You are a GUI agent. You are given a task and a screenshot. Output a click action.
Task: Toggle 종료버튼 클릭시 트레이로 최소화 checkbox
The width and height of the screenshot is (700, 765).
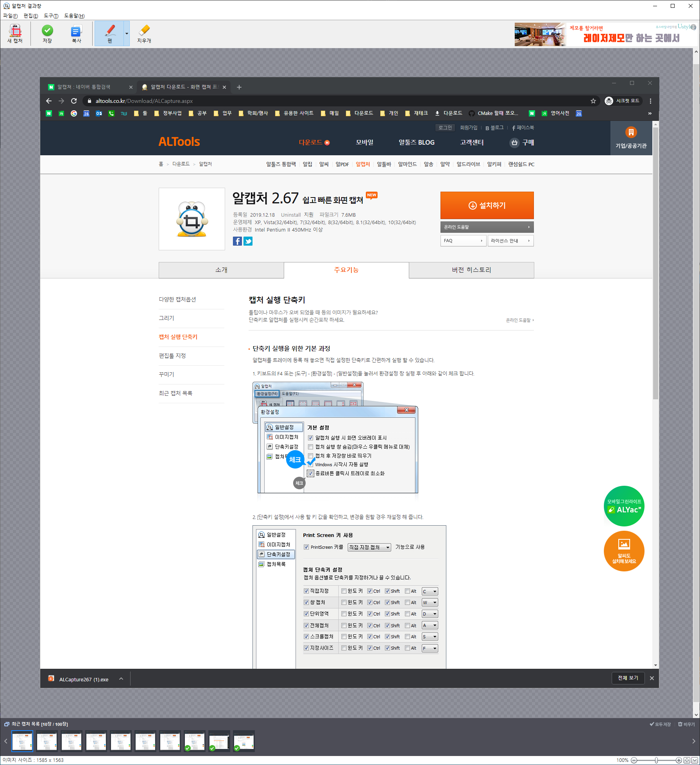[311, 473]
